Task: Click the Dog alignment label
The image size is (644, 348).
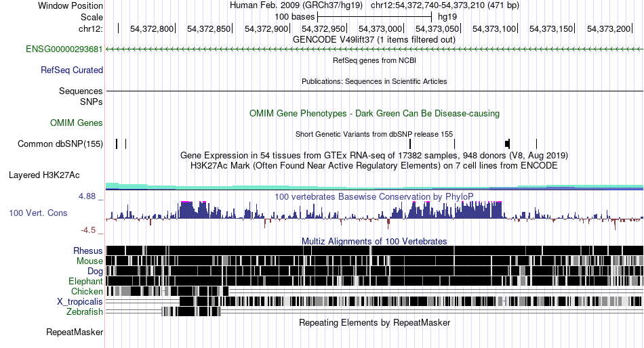Action: [x=95, y=271]
